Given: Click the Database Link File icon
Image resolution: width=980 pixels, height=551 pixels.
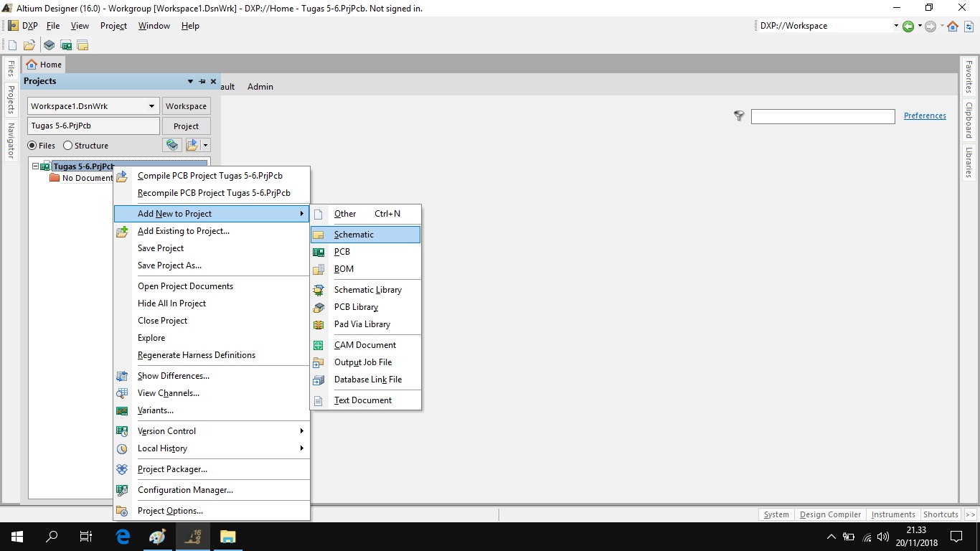Looking at the screenshot, I should 319,380.
